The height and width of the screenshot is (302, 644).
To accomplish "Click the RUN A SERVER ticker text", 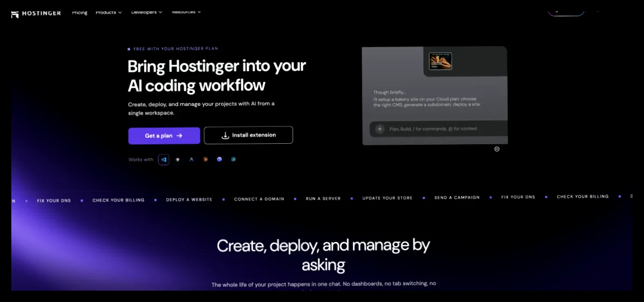I will tap(323, 198).
